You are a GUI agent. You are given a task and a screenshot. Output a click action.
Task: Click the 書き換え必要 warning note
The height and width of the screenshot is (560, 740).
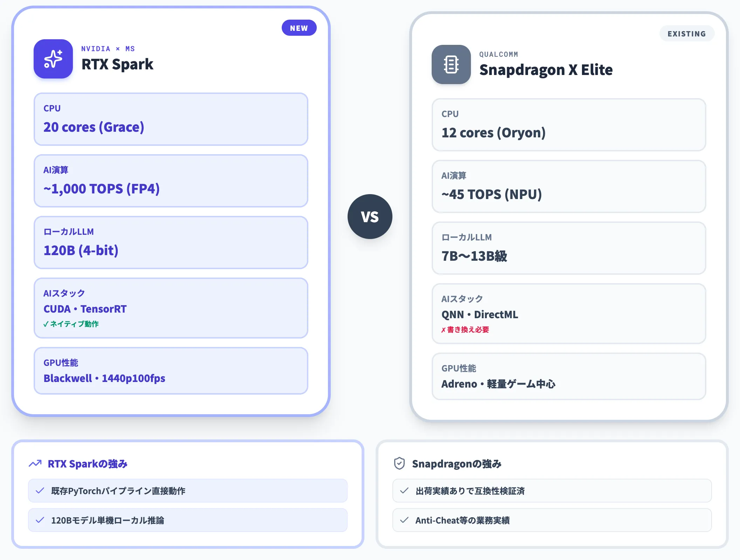tap(465, 329)
